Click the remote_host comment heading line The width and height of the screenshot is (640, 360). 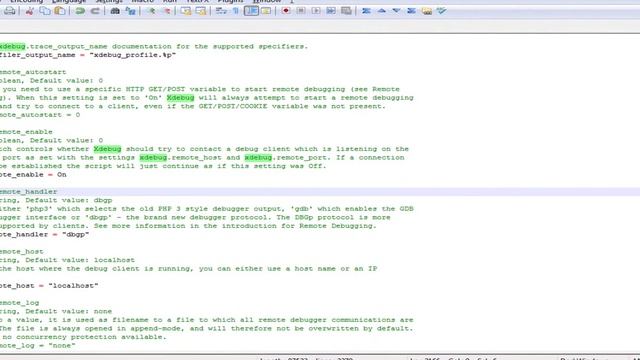point(22,251)
